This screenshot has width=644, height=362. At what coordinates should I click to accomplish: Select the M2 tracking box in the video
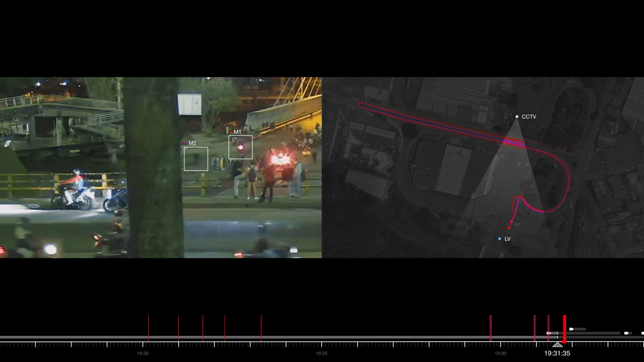pos(196,159)
